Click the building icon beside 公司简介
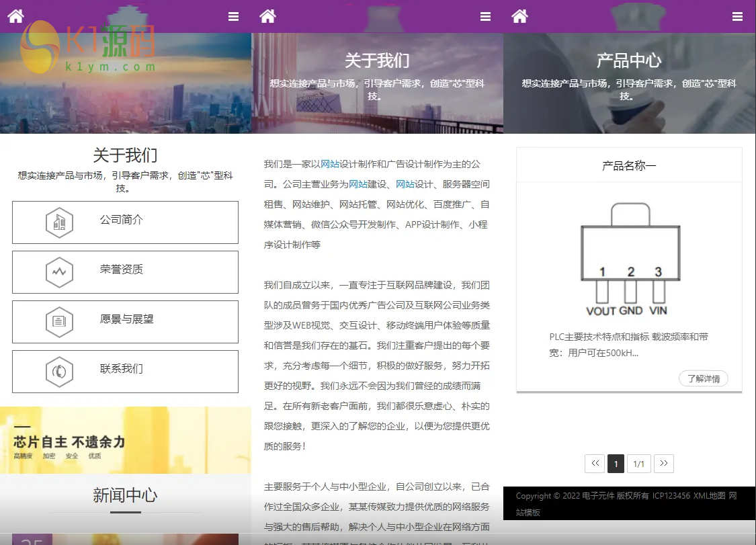 pyautogui.click(x=59, y=222)
